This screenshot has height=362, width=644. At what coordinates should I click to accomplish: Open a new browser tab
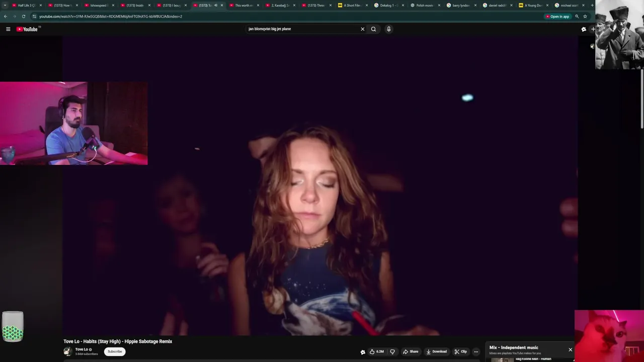click(592, 6)
